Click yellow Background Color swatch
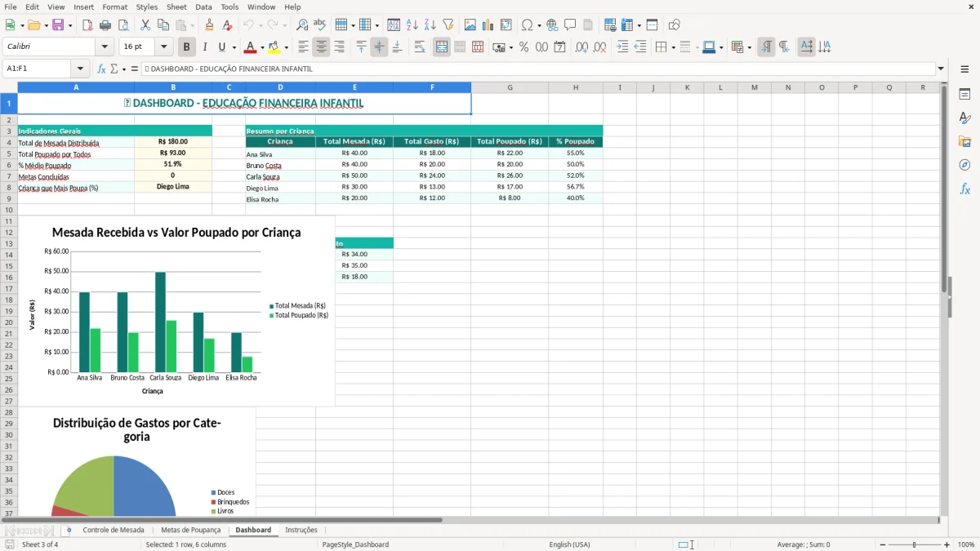This screenshot has height=551, width=980. 274,47
